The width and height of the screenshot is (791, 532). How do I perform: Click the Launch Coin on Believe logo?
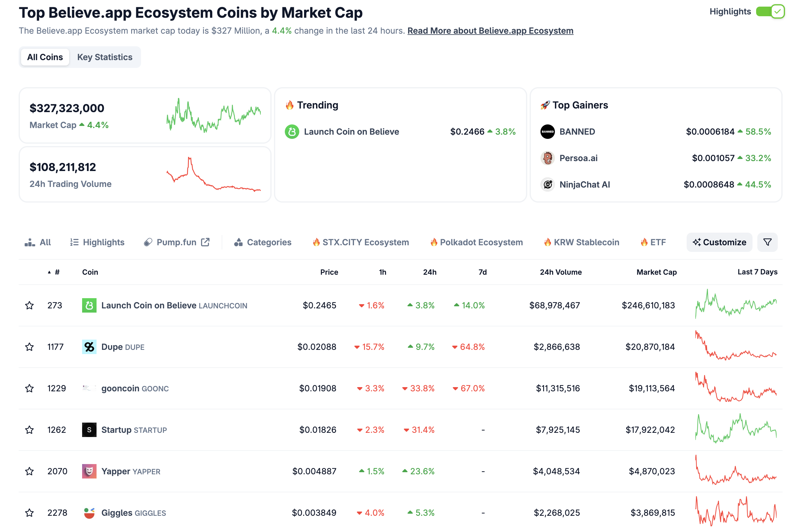pyautogui.click(x=89, y=305)
